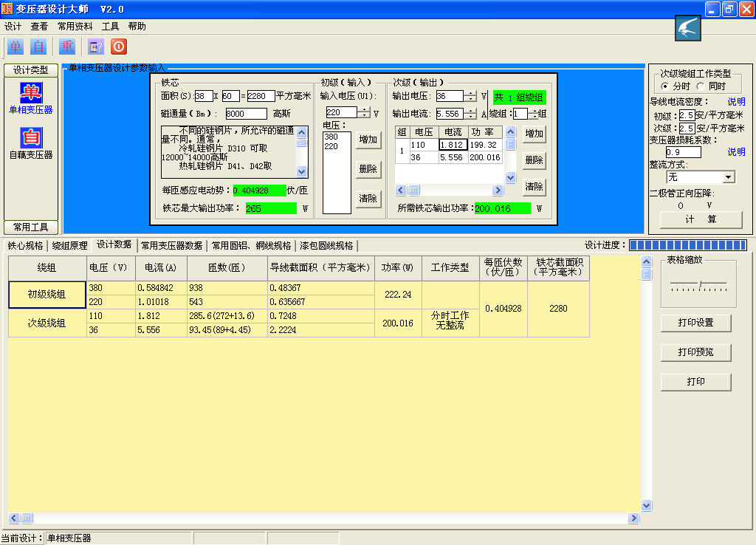
Task: Switch to the 铁心规格 tab
Action: tap(25, 245)
